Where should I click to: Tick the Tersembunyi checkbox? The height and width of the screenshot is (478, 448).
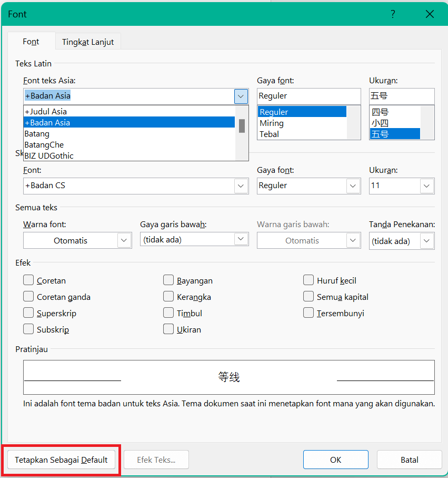309,313
